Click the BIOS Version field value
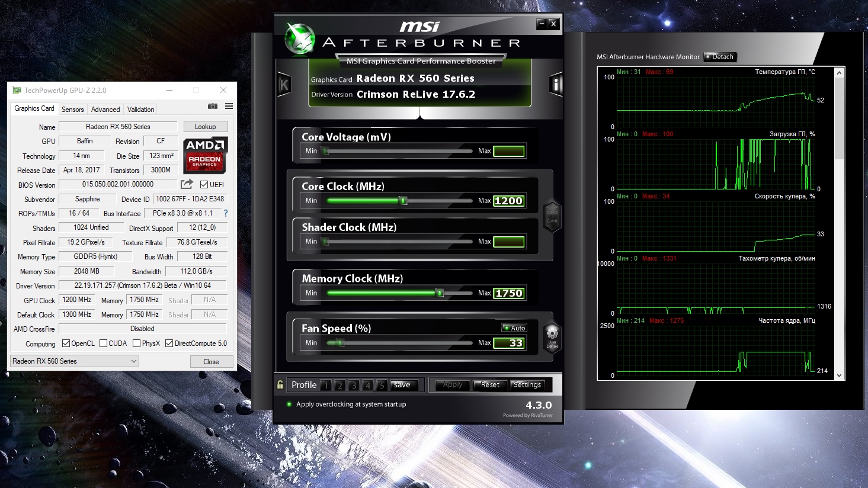Image resolution: width=868 pixels, height=488 pixels. (118, 184)
